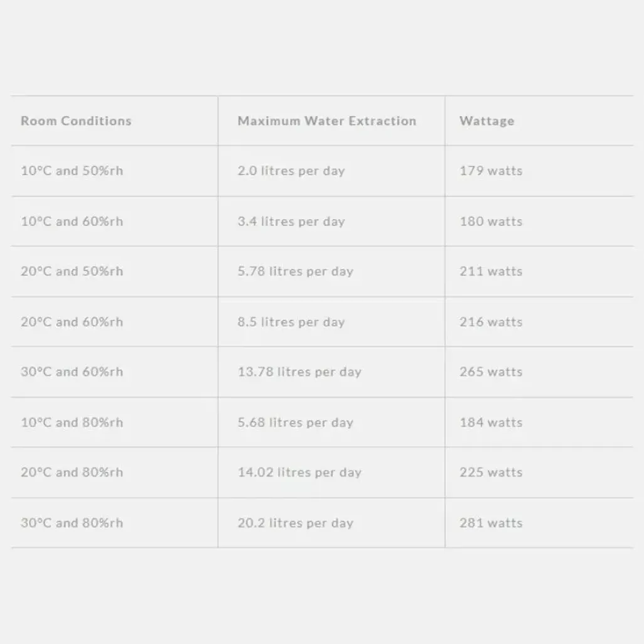Select the 216 watts value
Viewport: 644px width, 644px height.
coord(491,322)
